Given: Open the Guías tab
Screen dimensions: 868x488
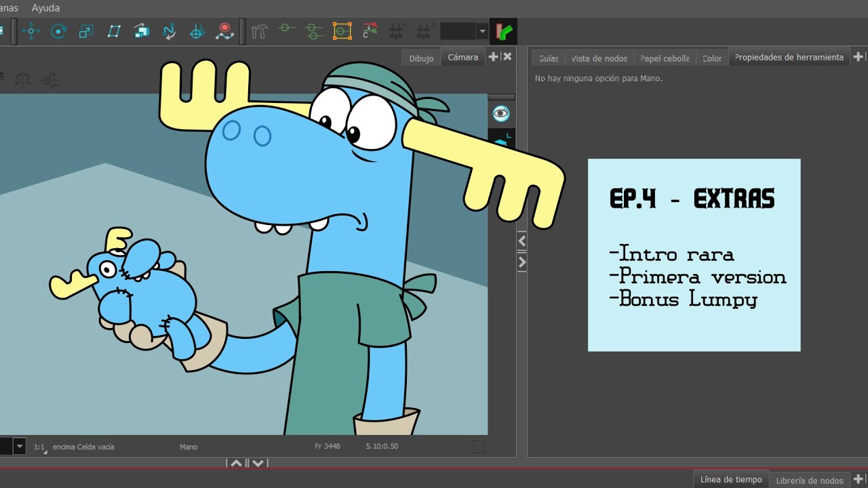Looking at the screenshot, I should pyautogui.click(x=549, y=58).
